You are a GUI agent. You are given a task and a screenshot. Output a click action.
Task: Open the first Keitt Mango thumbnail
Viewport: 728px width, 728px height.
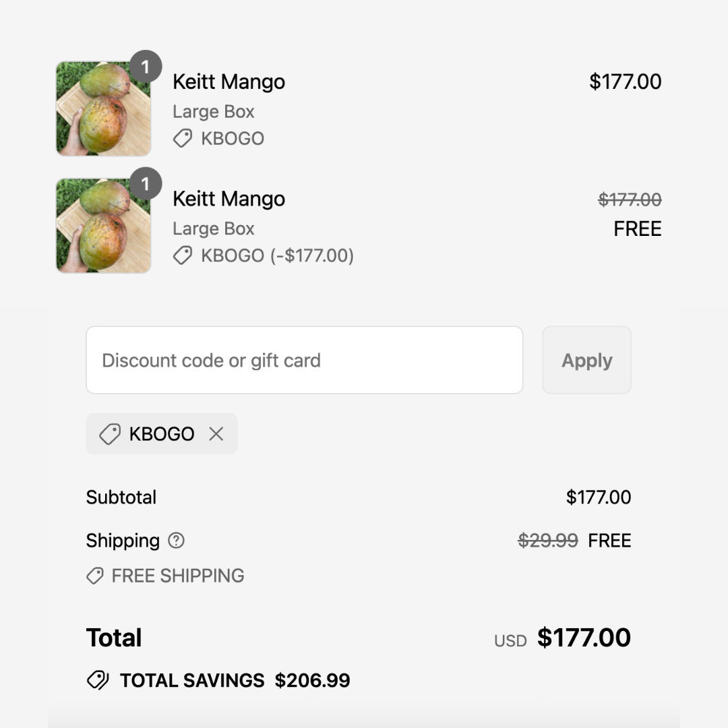(103, 109)
